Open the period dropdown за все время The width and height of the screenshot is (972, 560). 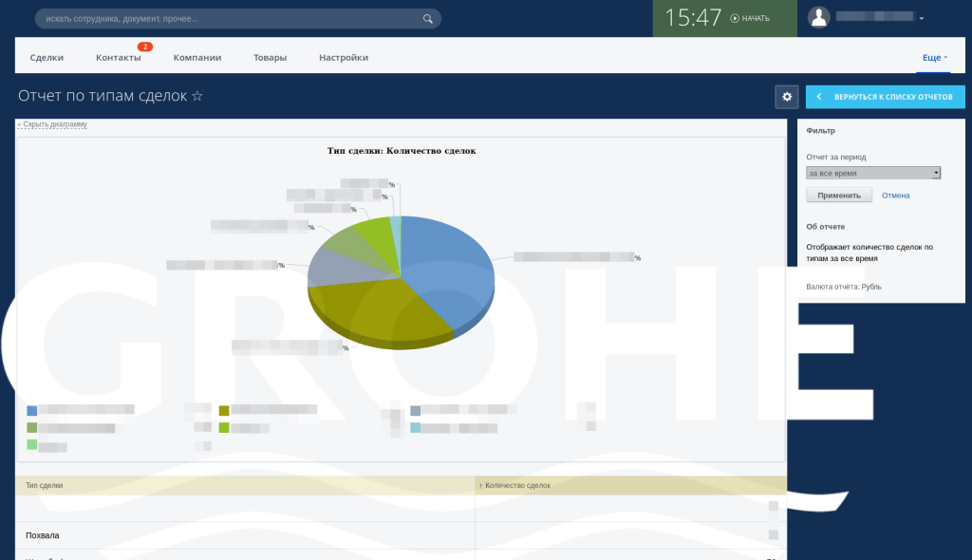873,173
